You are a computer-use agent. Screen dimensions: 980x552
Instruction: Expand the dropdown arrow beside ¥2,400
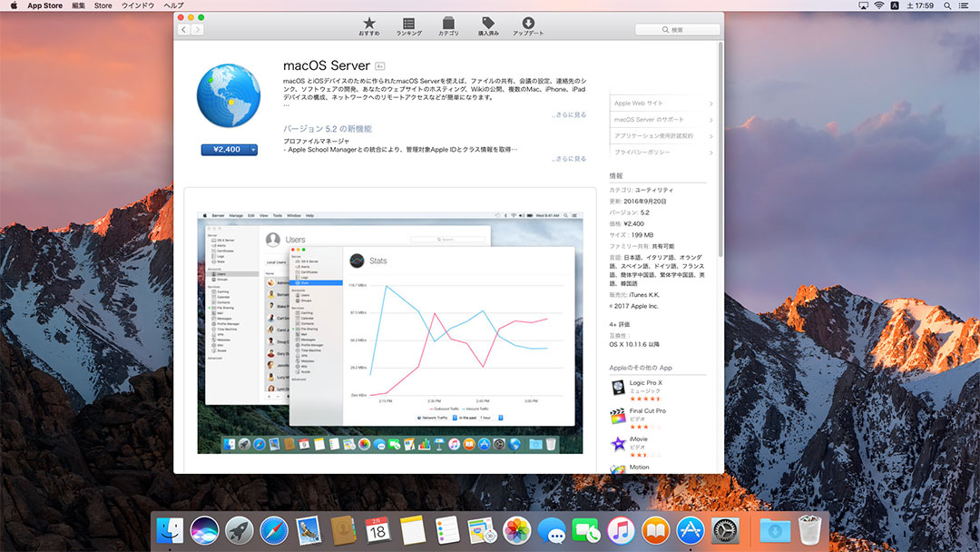coord(254,150)
